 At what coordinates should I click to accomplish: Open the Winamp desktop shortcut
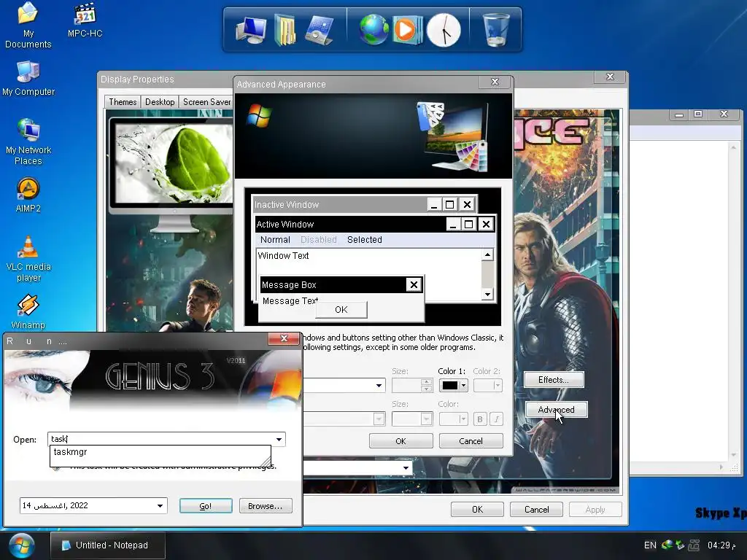tap(28, 312)
